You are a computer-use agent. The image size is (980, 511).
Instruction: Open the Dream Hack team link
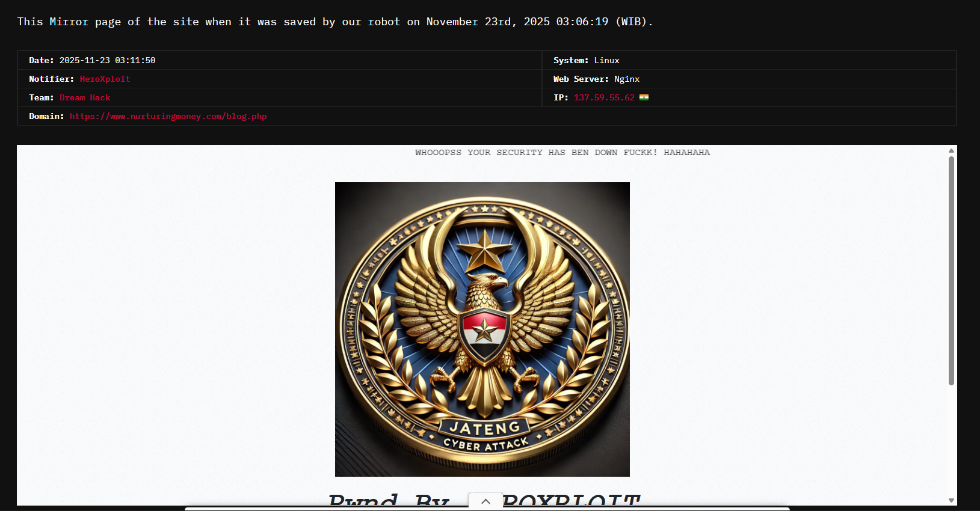coord(85,97)
